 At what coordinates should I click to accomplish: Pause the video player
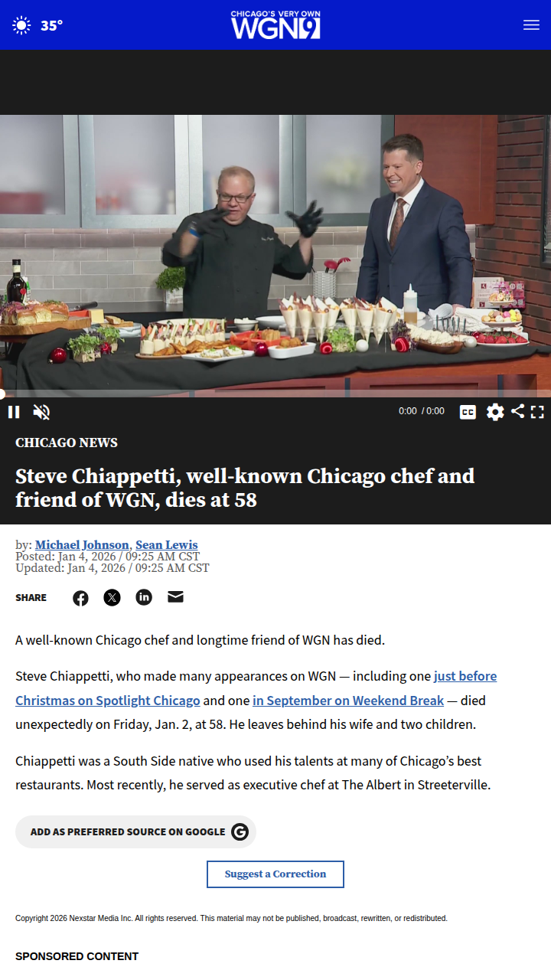tap(14, 412)
